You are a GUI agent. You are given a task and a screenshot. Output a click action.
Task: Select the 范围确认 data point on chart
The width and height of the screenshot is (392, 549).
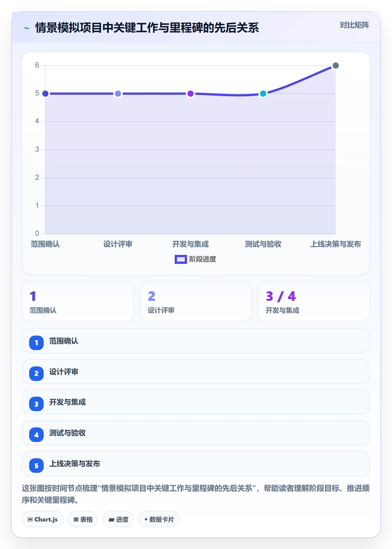point(45,94)
